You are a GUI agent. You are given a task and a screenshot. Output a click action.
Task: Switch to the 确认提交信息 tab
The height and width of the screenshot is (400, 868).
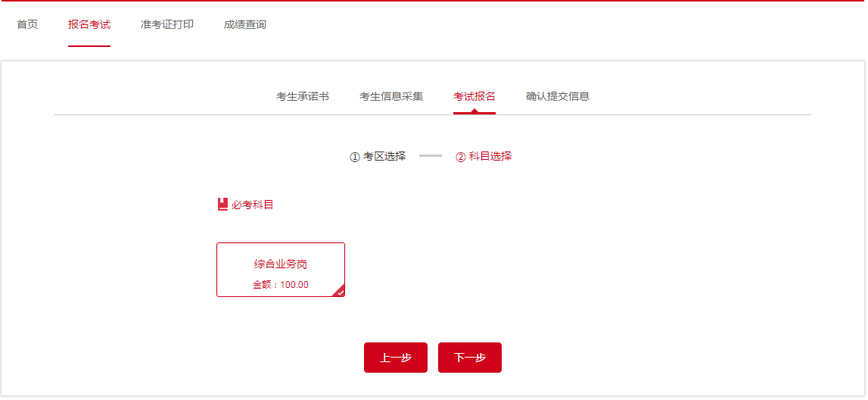pyautogui.click(x=558, y=96)
